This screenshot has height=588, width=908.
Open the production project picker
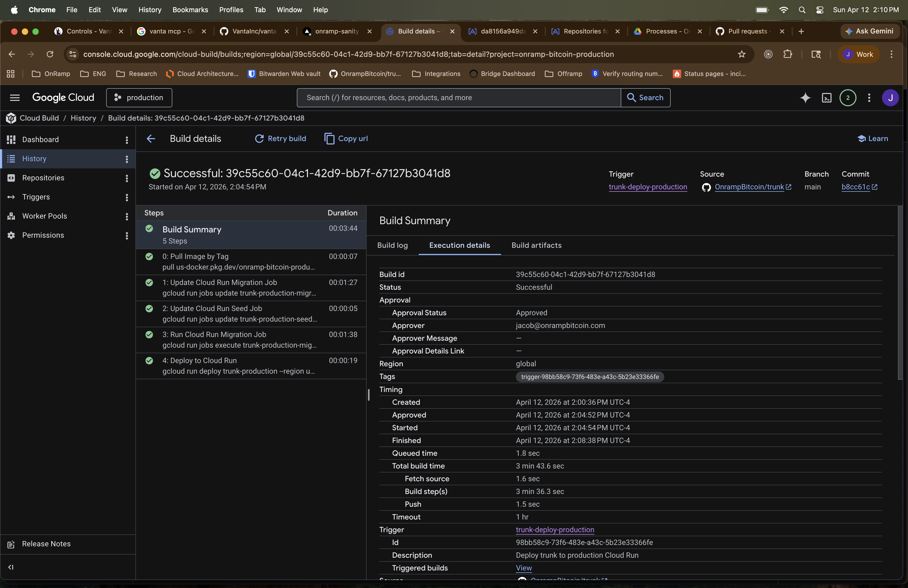point(139,98)
